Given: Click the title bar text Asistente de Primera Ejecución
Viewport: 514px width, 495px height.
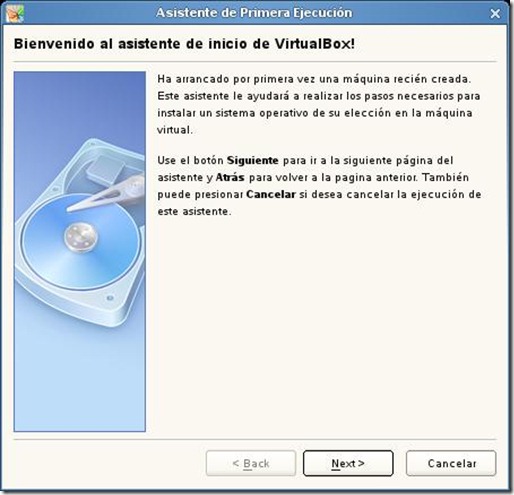Looking at the screenshot, I should tap(254, 13).
